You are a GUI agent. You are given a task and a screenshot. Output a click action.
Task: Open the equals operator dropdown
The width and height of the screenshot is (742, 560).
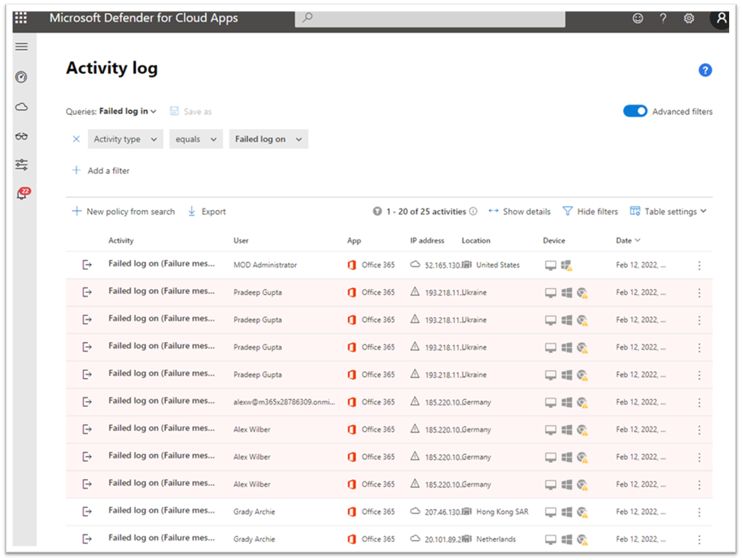tap(195, 139)
